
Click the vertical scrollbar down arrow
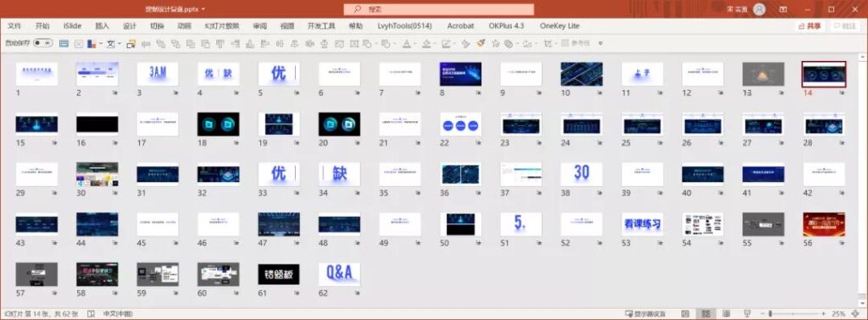click(x=862, y=303)
